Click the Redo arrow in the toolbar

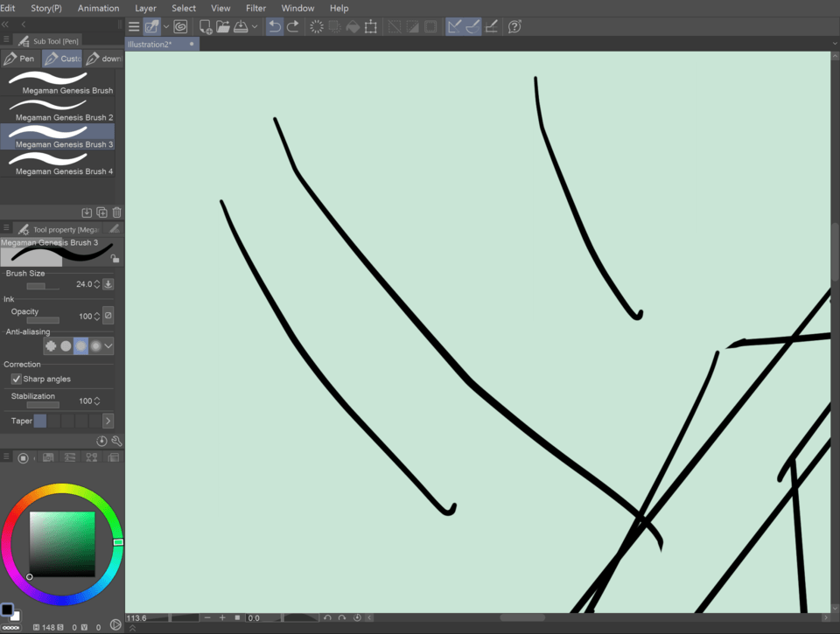[293, 26]
